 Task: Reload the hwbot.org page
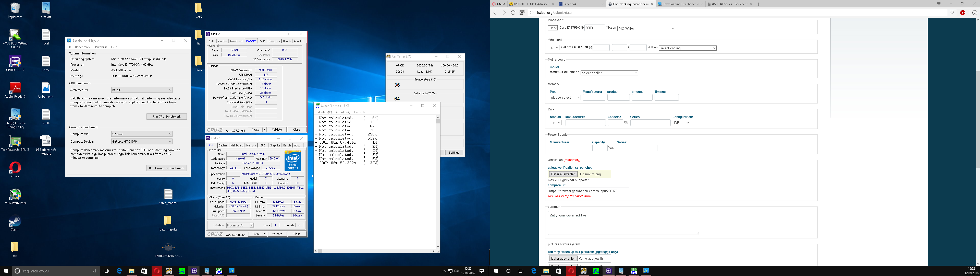513,13
